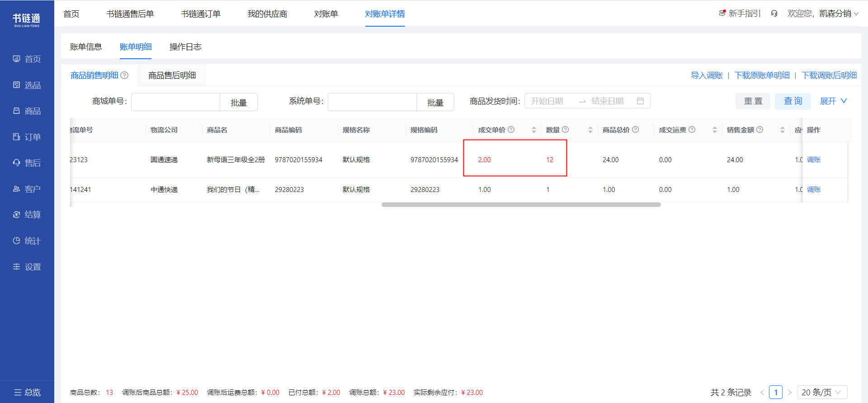Sort table by 销售金额
This screenshot has height=403, width=868.
tap(783, 130)
